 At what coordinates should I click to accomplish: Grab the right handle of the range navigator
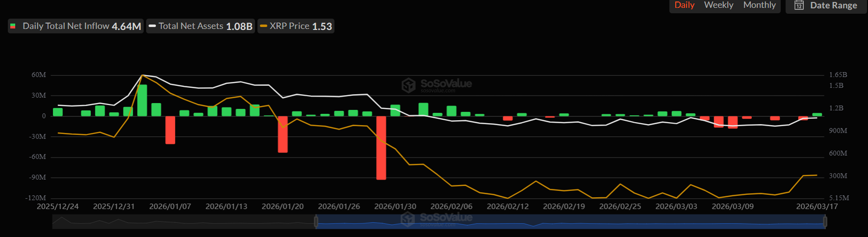pyautogui.click(x=825, y=222)
